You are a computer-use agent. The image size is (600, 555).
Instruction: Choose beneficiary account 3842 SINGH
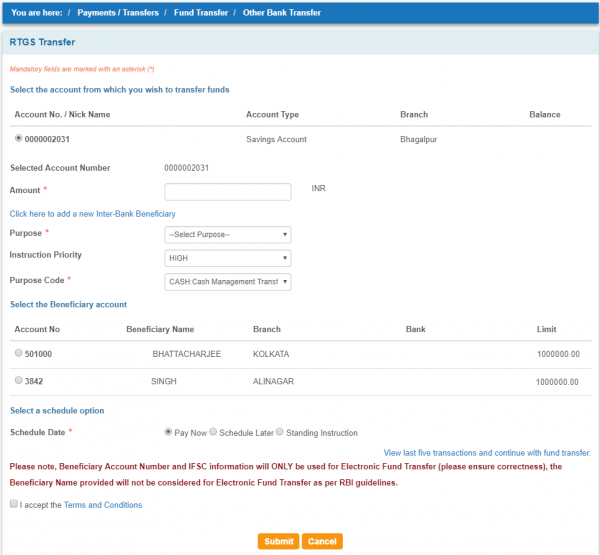19,381
